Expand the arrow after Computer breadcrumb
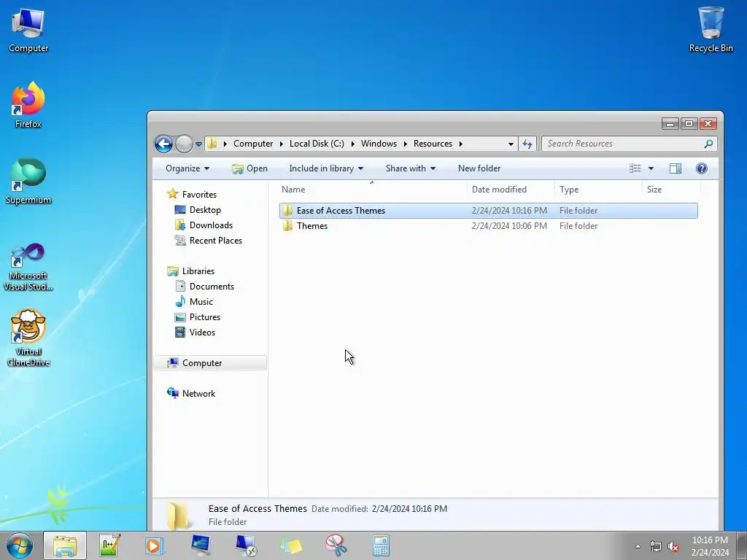Viewport: 747px width, 560px height. 282,144
